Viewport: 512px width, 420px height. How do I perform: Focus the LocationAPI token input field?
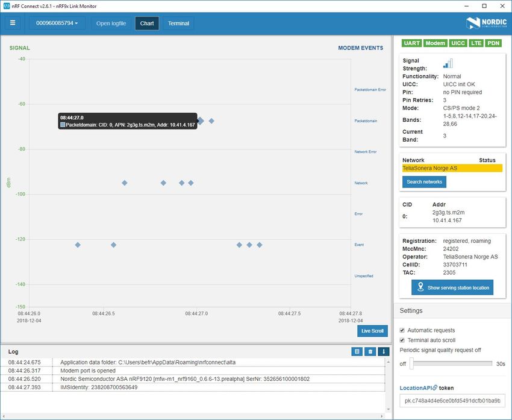pyautogui.click(x=452, y=401)
